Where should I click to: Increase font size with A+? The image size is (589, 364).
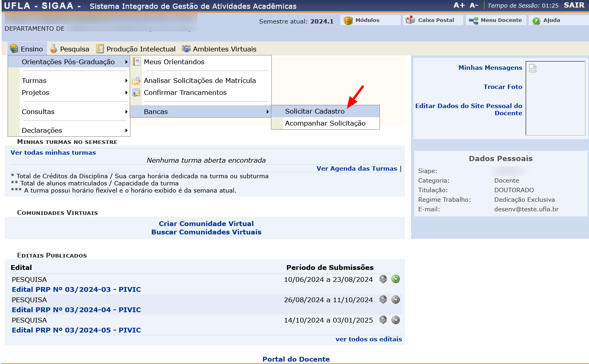point(459,5)
